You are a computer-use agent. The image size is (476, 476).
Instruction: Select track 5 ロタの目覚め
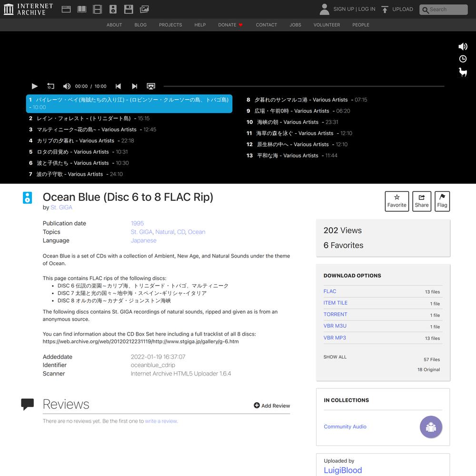79,152
